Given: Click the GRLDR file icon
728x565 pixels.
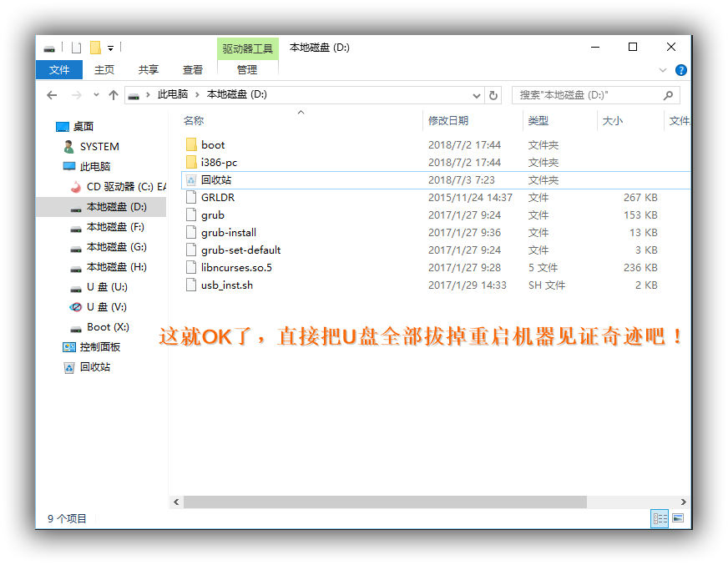Looking at the screenshot, I should pos(191,197).
